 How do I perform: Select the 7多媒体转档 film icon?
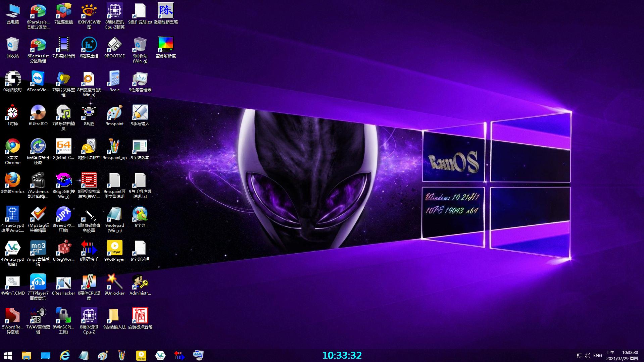(x=64, y=48)
